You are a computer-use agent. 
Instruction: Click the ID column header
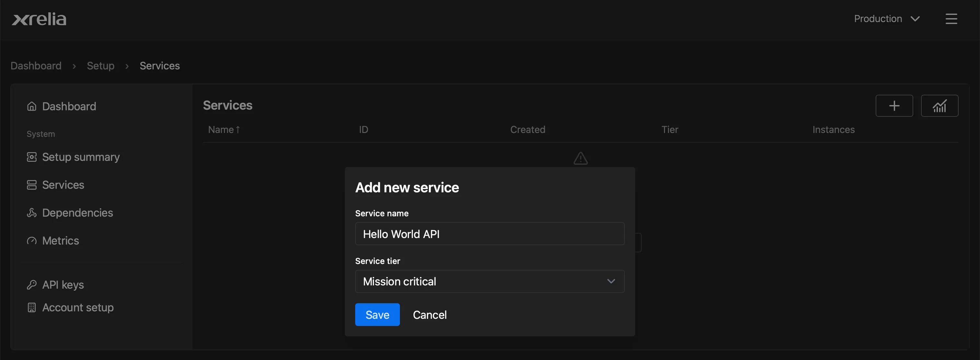[x=363, y=130]
